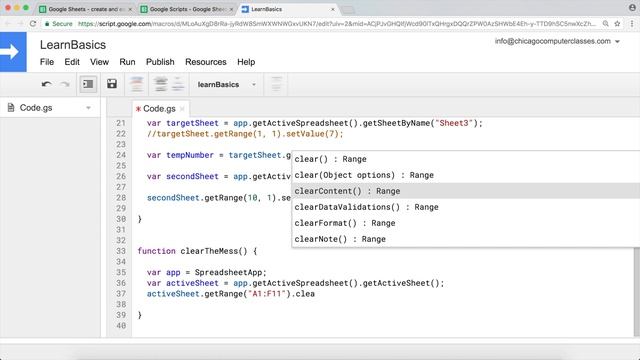Open the browser profile icon

click(632, 7)
